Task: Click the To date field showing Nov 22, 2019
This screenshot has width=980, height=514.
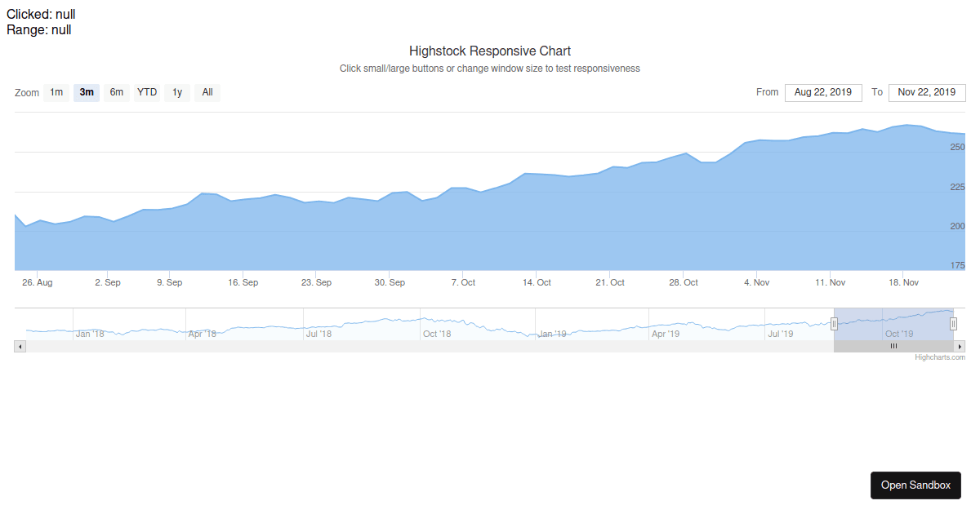Action: (927, 92)
